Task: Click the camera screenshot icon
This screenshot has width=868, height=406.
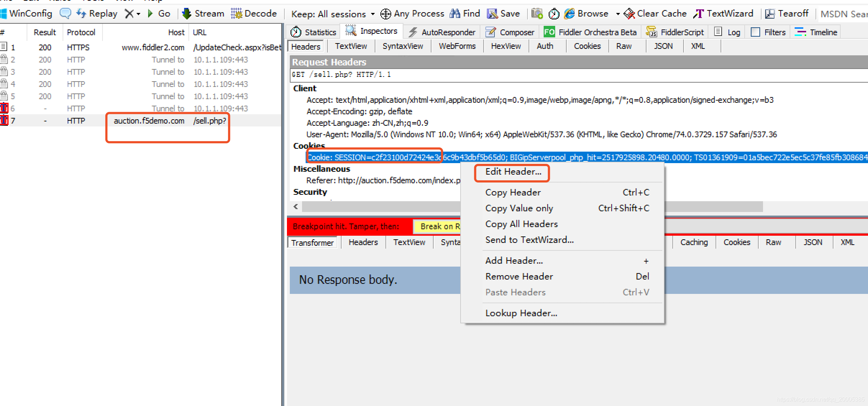Action: pyautogui.click(x=537, y=14)
